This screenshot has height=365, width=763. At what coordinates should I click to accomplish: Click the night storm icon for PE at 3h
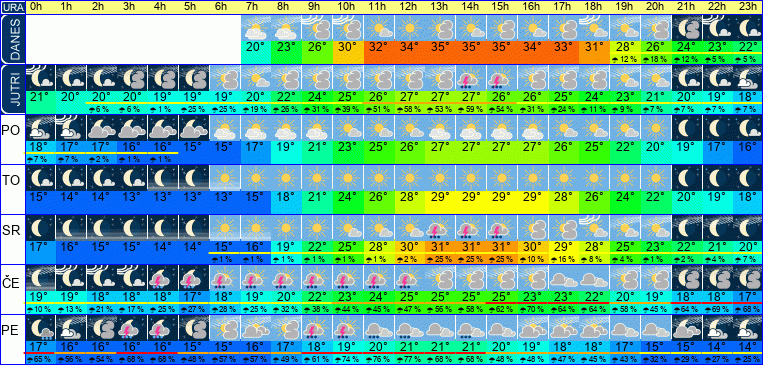click(x=132, y=328)
